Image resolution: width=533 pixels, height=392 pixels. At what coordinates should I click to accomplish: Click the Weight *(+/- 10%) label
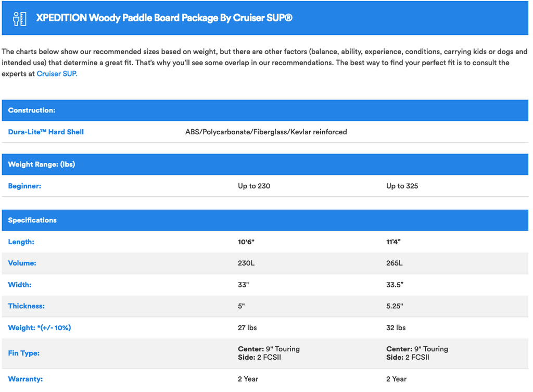tap(40, 328)
